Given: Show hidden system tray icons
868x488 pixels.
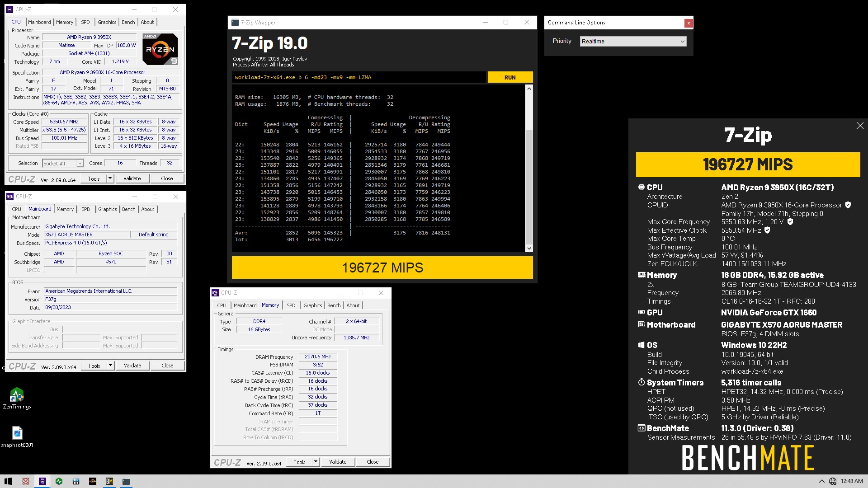Looking at the screenshot, I should [821, 481].
